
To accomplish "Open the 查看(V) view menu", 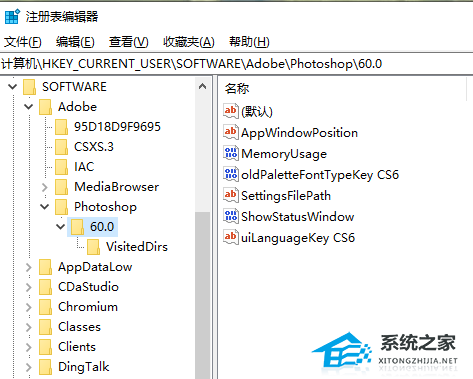I will point(129,42).
